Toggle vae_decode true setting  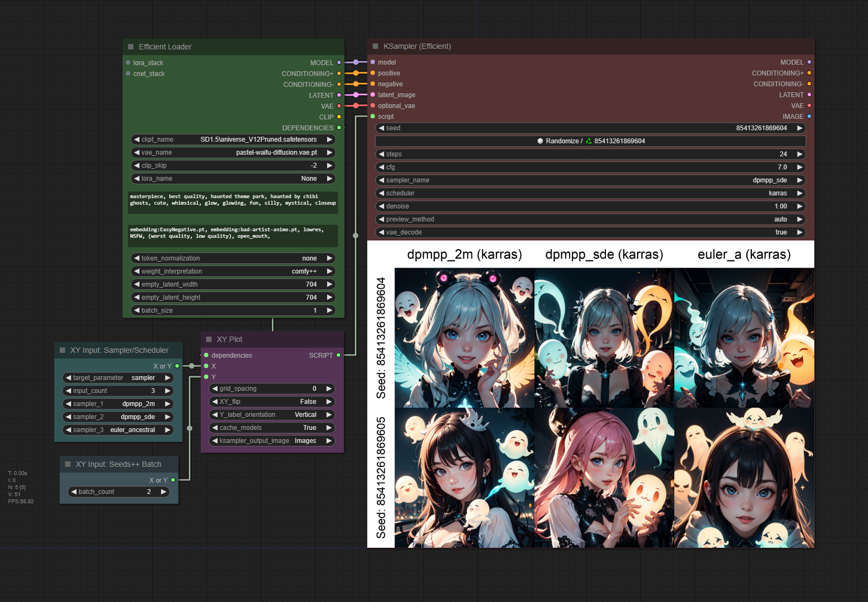tap(590, 232)
